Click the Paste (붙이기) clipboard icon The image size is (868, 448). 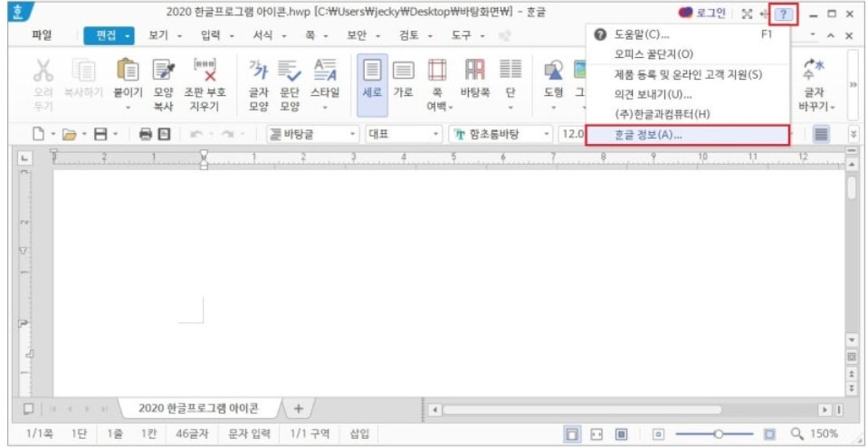click(x=128, y=70)
